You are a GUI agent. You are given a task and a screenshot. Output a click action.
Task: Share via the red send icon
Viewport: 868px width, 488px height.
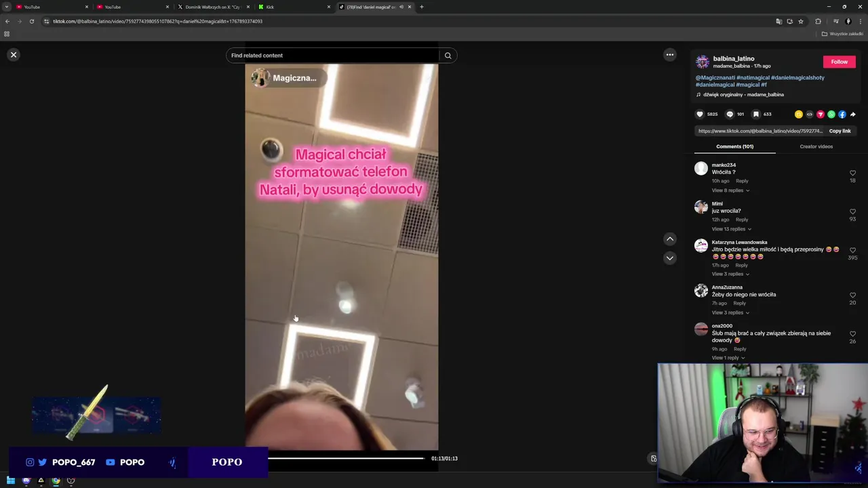(x=821, y=115)
